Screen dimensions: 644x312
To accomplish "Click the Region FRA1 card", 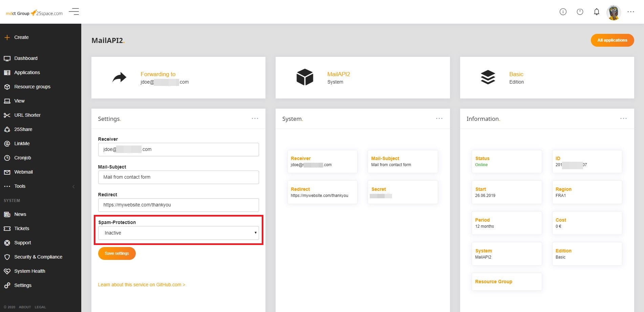I will coord(587,192).
